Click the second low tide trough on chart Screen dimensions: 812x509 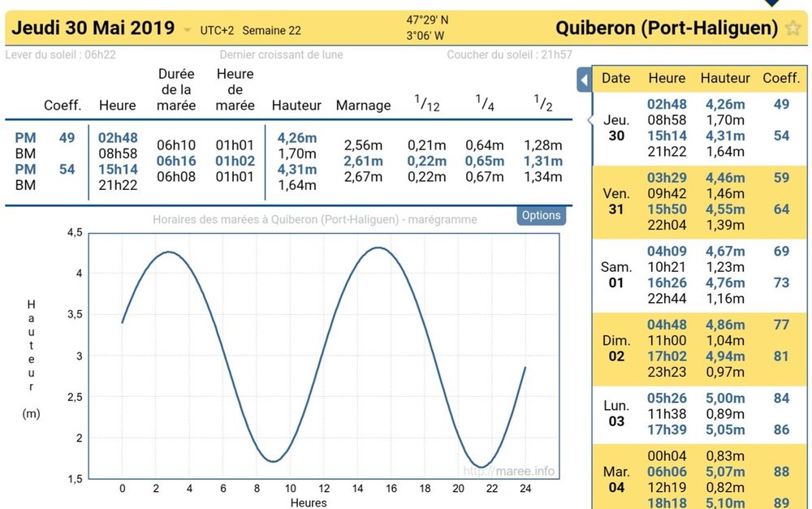click(481, 467)
